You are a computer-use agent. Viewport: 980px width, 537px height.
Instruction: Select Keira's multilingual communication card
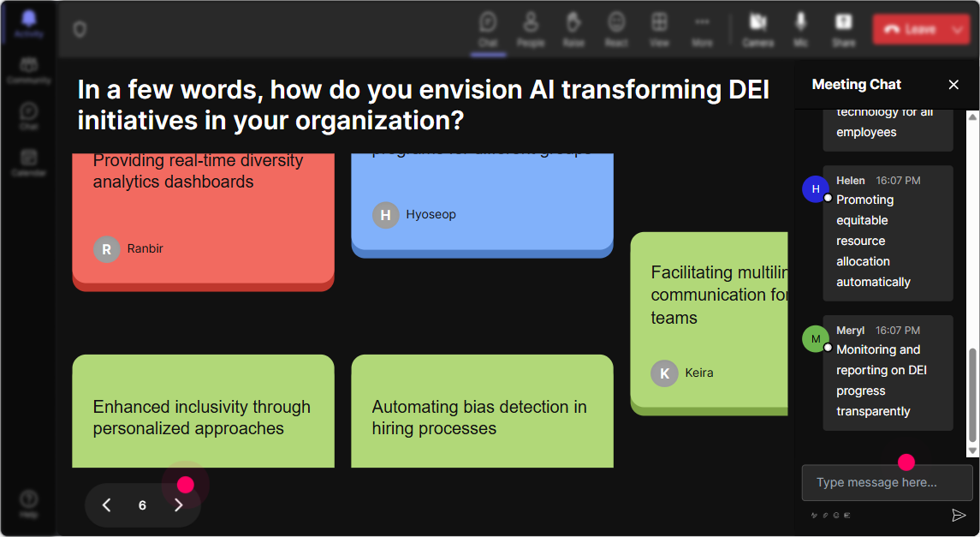coord(709,324)
